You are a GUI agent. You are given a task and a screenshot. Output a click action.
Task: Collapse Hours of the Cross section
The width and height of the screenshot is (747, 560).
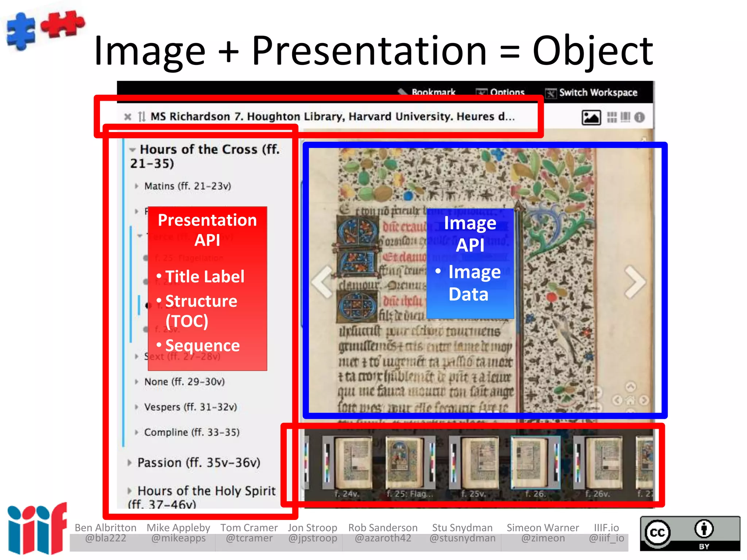133,149
